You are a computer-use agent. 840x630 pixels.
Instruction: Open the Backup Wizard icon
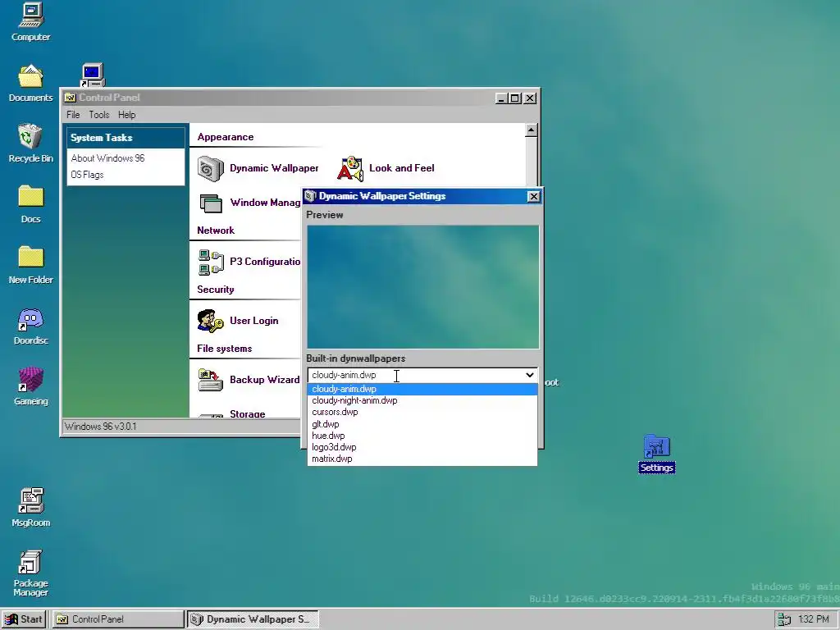211,380
